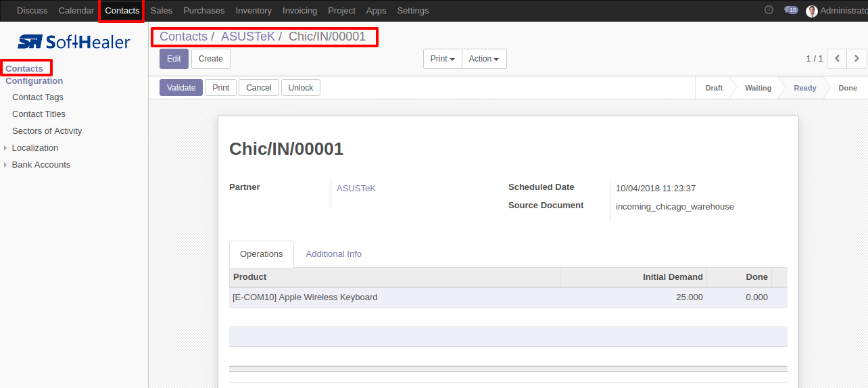Open Sectors of Activity in the sidebar
This screenshot has height=388, width=868.
[47, 131]
